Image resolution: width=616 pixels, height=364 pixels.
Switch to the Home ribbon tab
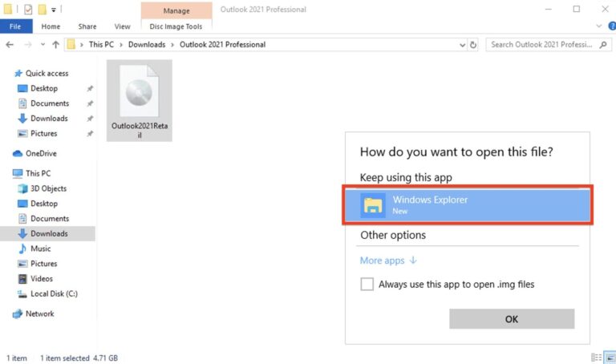pyautogui.click(x=51, y=26)
